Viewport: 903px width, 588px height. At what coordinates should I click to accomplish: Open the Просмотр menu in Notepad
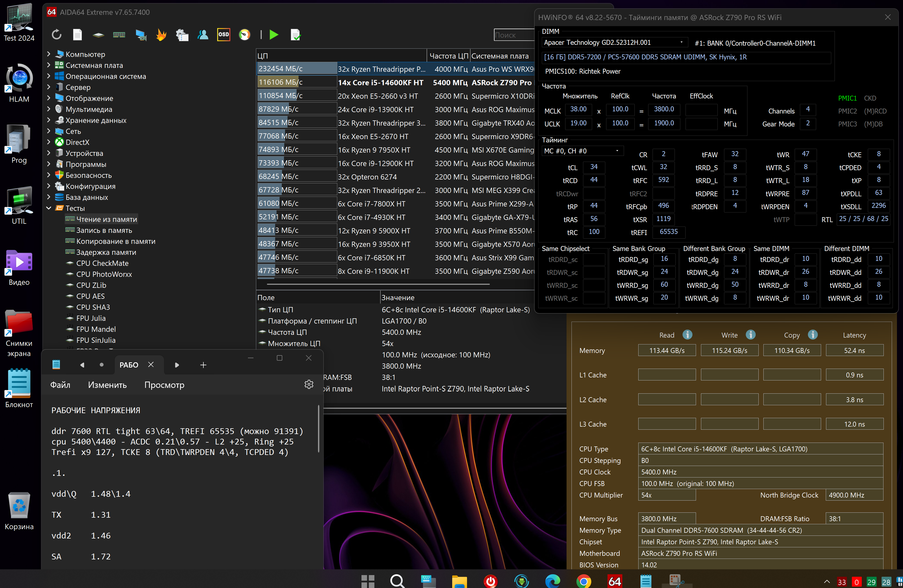pos(164,385)
